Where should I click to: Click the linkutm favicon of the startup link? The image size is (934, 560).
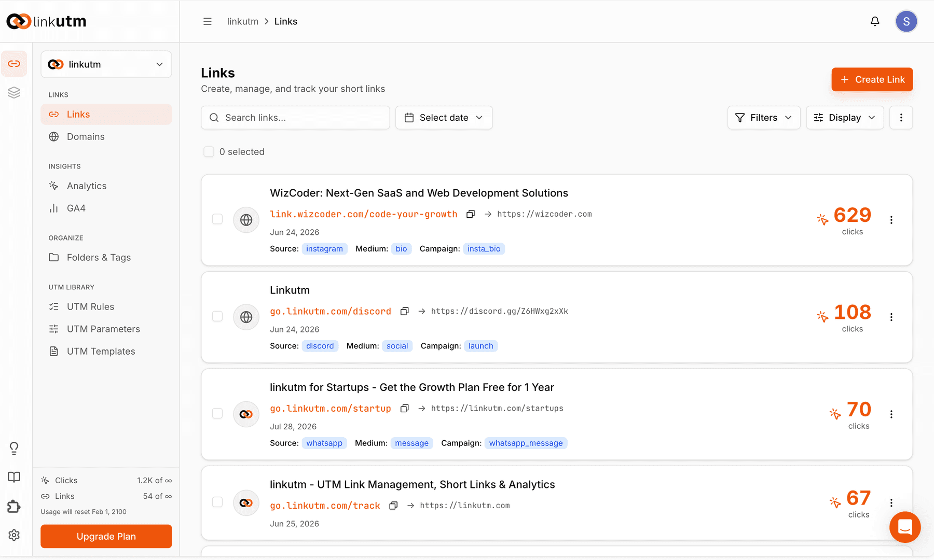(246, 414)
